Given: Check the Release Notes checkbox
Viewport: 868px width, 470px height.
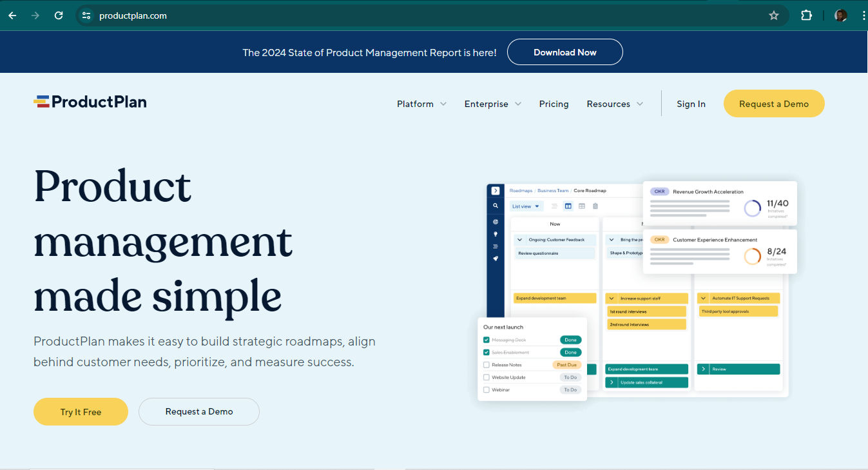Looking at the screenshot, I should [486, 364].
